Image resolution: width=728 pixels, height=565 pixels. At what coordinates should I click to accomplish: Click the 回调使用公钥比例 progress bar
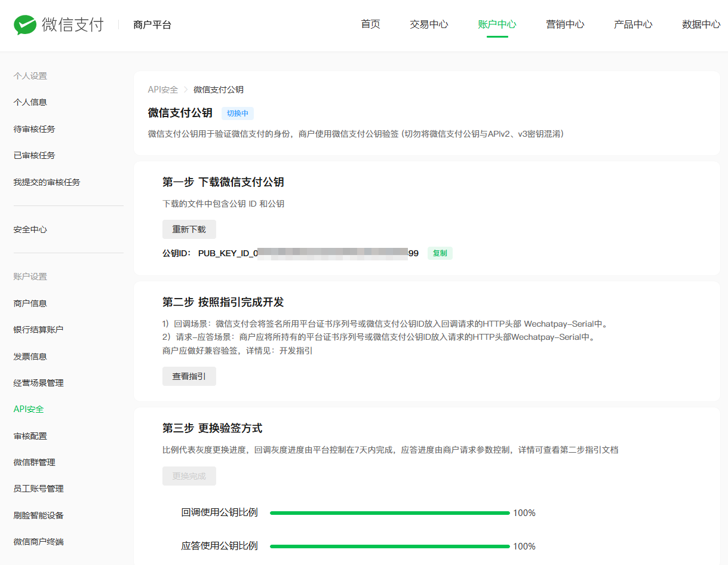390,513
